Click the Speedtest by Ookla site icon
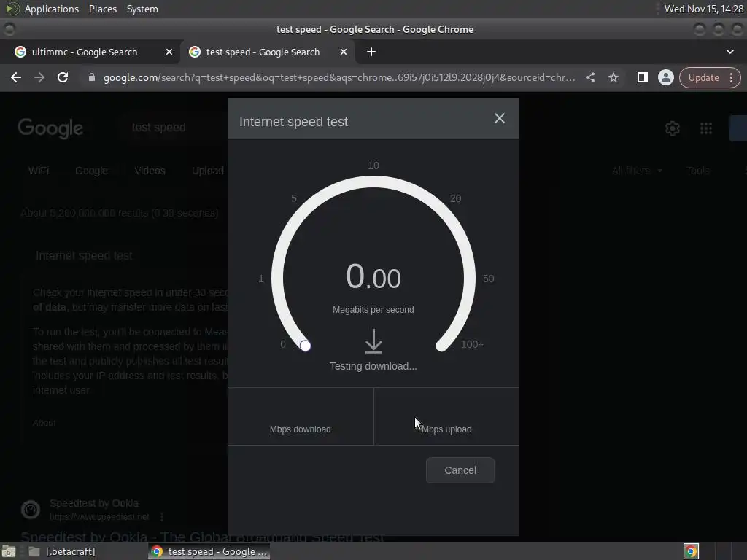747x560 pixels. tap(31, 510)
